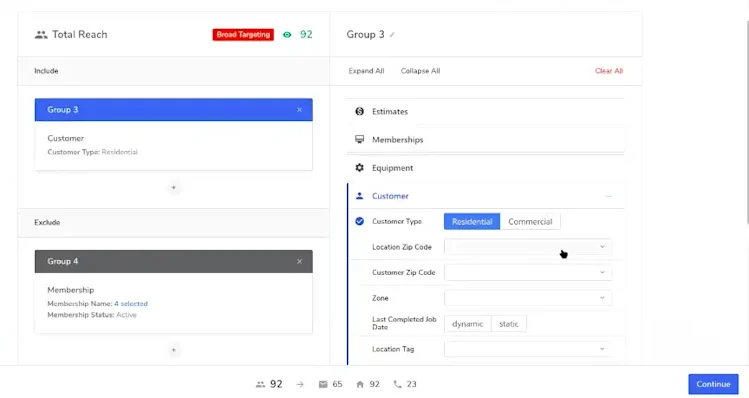Expand the Estimates section

tap(485, 111)
